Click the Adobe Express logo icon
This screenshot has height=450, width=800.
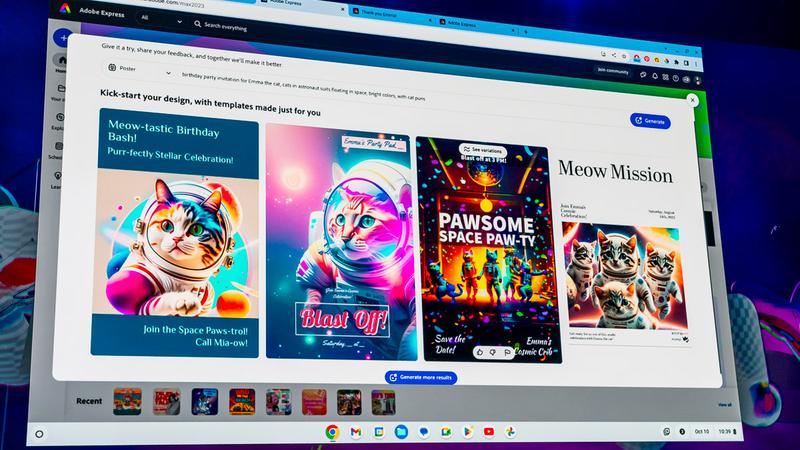65,8
